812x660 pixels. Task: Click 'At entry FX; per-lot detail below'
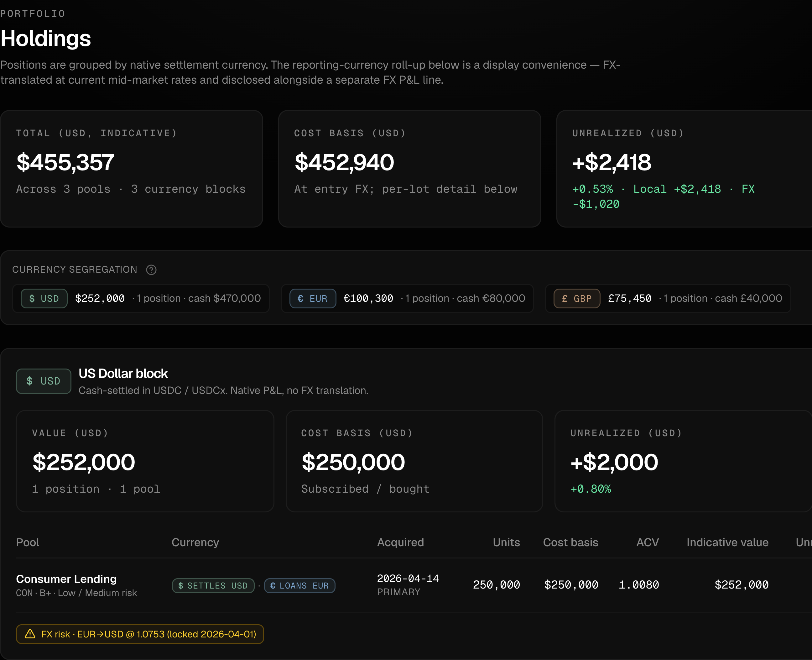pyautogui.click(x=406, y=189)
